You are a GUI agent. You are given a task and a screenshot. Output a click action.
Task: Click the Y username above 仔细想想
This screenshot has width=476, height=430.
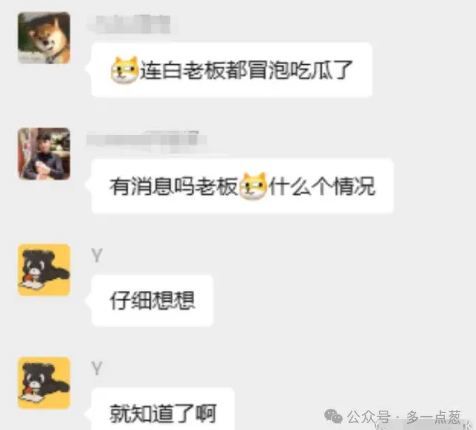tap(97, 256)
